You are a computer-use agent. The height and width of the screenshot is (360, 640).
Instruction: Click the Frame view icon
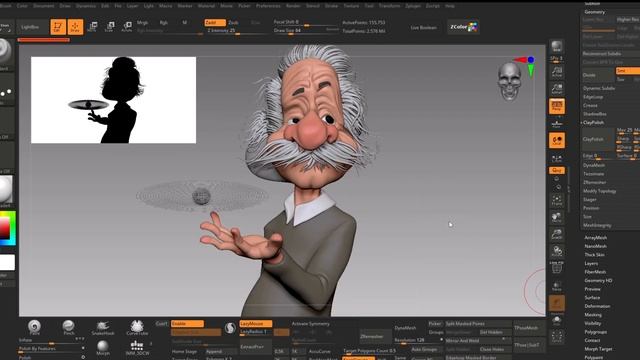tap(557, 200)
